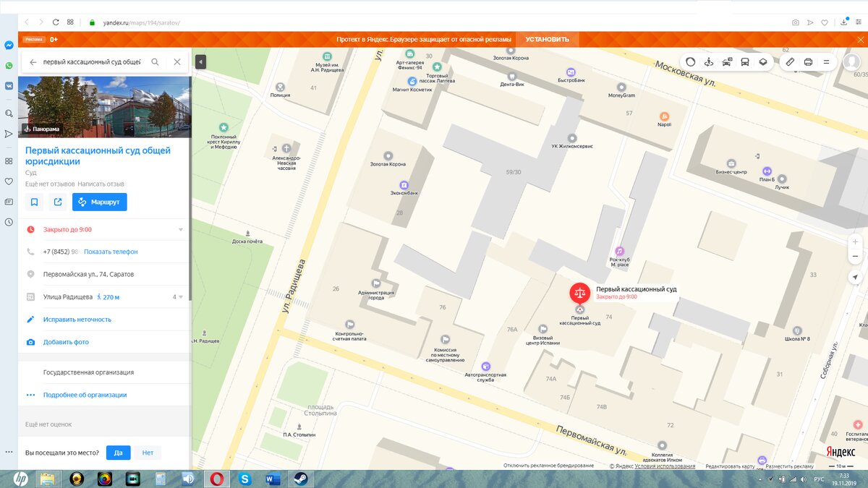Click Отключить рекламное брендирование
This screenshot has height=488, width=868.
coord(549,466)
